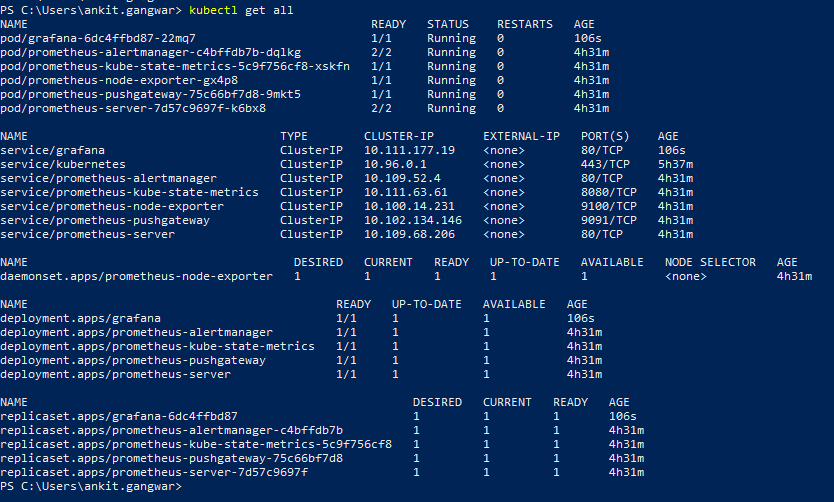The height and width of the screenshot is (502, 834).
Task: Select pod/prometheus-node-exporter-gx4p8 name
Action: (119, 80)
